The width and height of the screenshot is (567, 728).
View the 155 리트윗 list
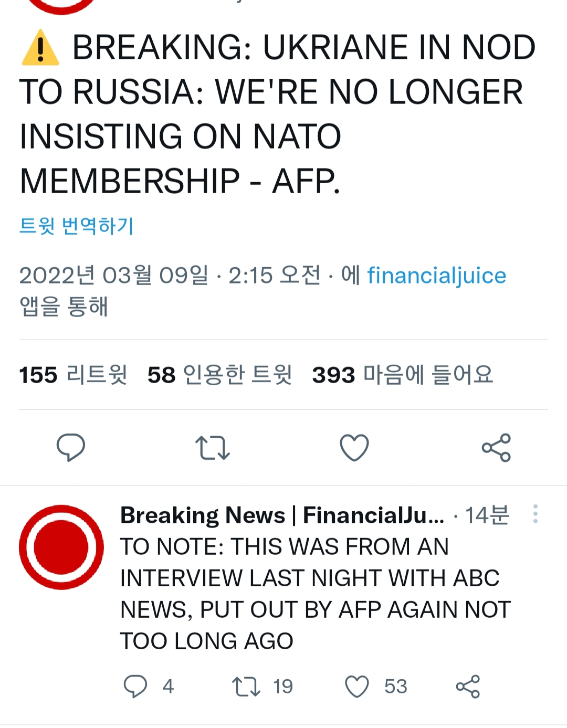73,375
